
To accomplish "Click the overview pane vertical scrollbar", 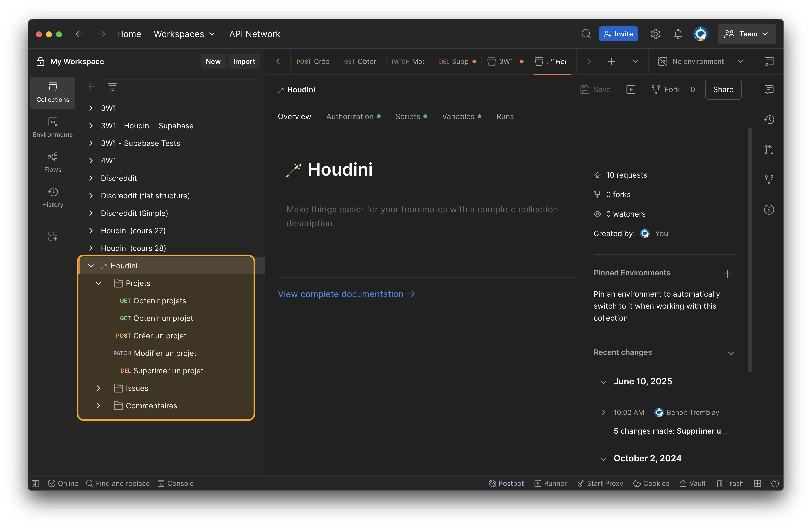I will (750, 251).
